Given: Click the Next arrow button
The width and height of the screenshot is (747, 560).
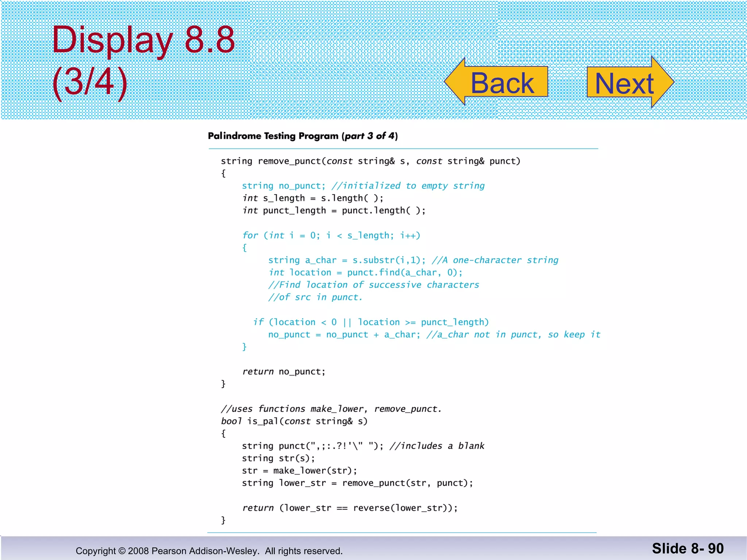Looking at the screenshot, I should point(630,82).
